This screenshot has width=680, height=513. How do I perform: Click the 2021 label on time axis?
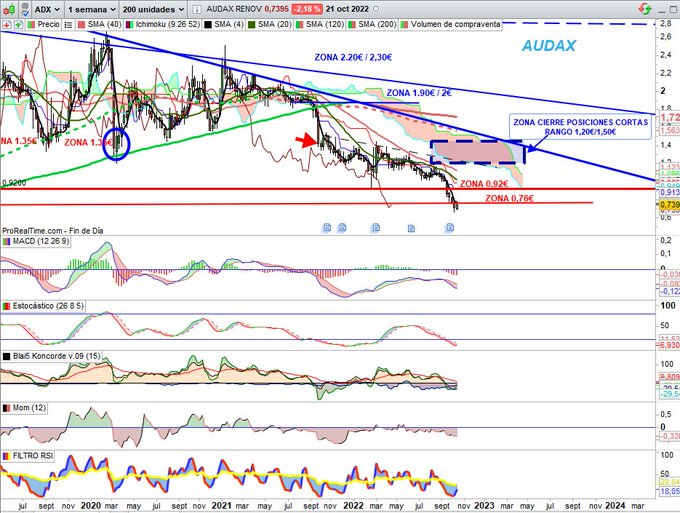[221, 506]
